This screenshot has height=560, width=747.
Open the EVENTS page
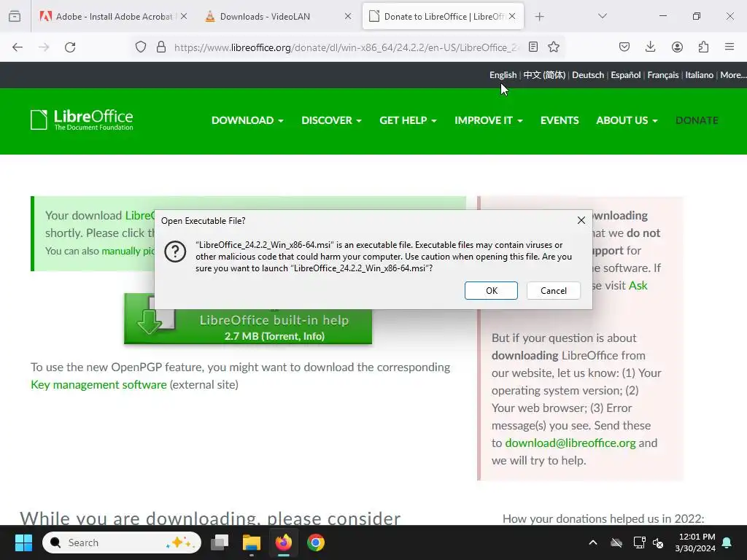[560, 120]
